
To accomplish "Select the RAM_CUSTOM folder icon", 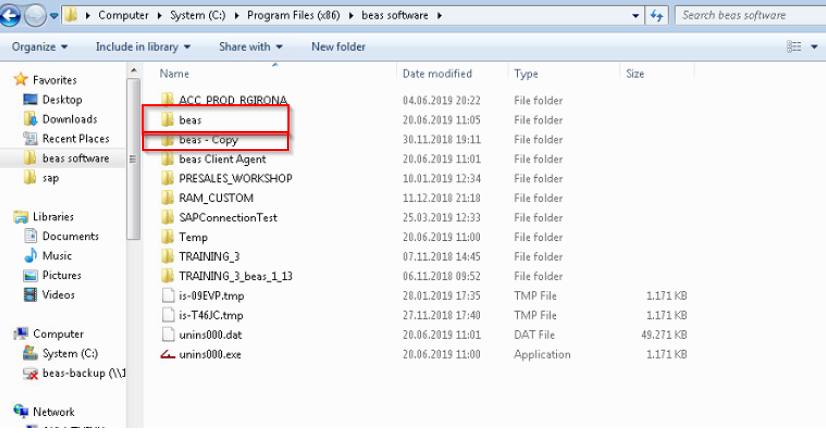I will click(x=168, y=198).
